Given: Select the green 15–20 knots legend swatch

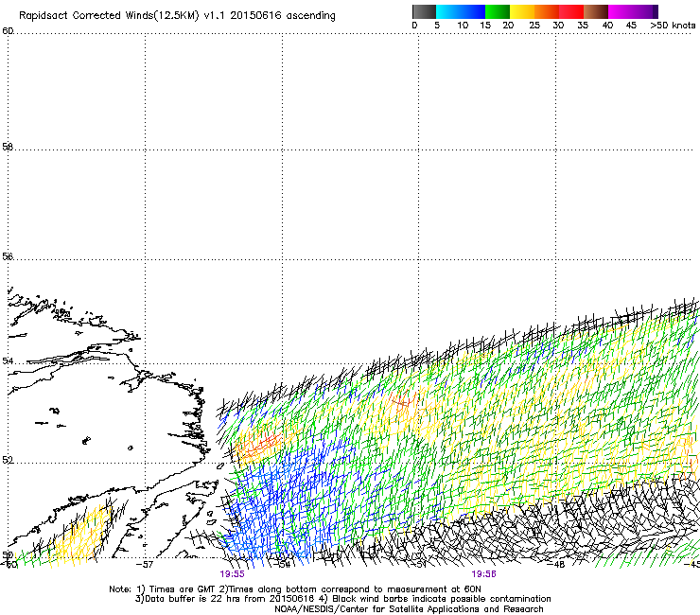Looking at the screenshot, I should (x=497, y=11).
